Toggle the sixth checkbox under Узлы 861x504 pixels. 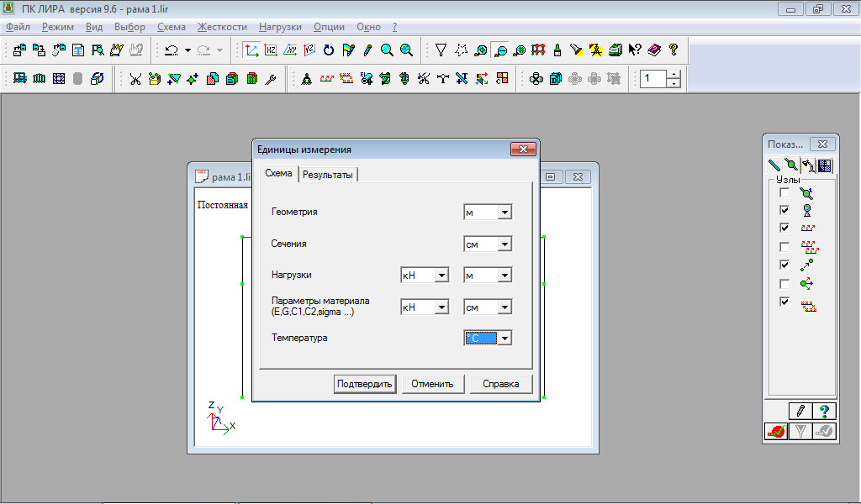tap(784, 284)
